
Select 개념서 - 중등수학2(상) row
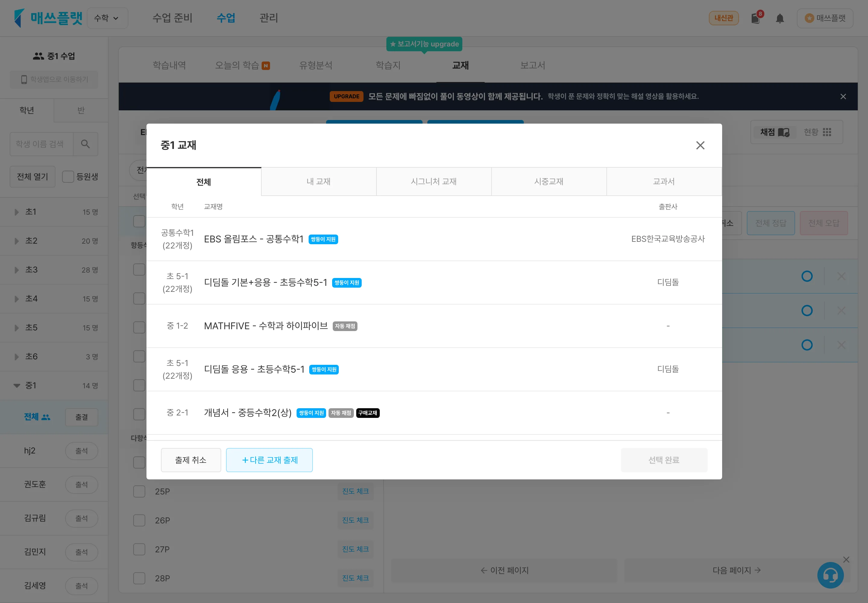pos(434,413)
